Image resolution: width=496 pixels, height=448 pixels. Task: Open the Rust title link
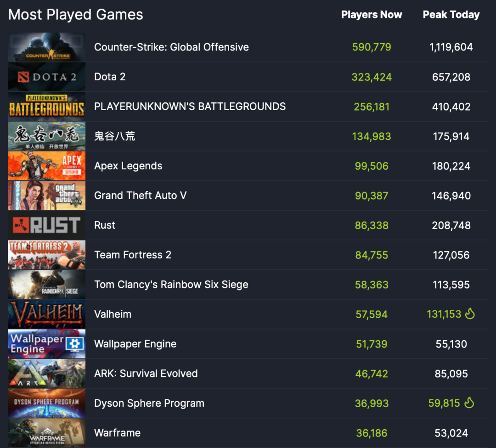point(105,225)
